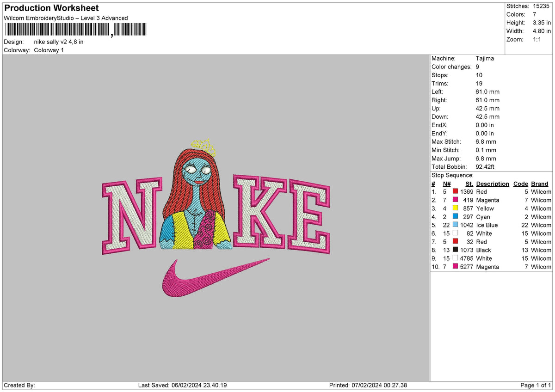Click the design name "nike sally v2 4,8 in"
555x392 pixels.
point(59,42)
